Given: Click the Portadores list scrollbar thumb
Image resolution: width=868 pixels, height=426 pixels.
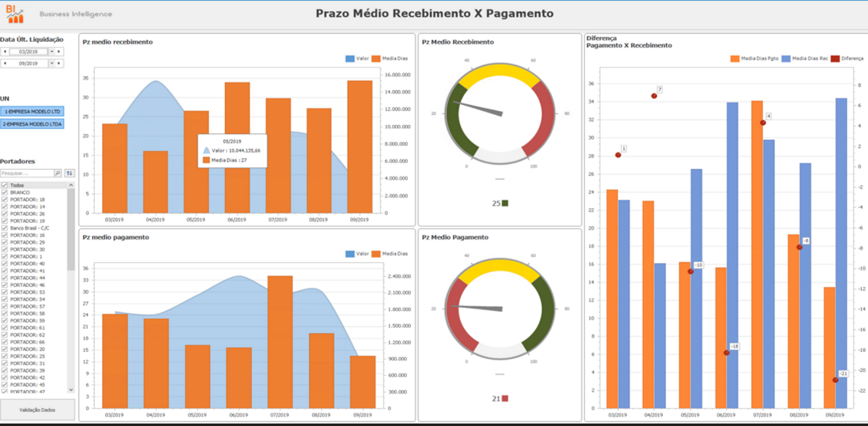Looking at the screenshot, I should [x=70, y=230].
